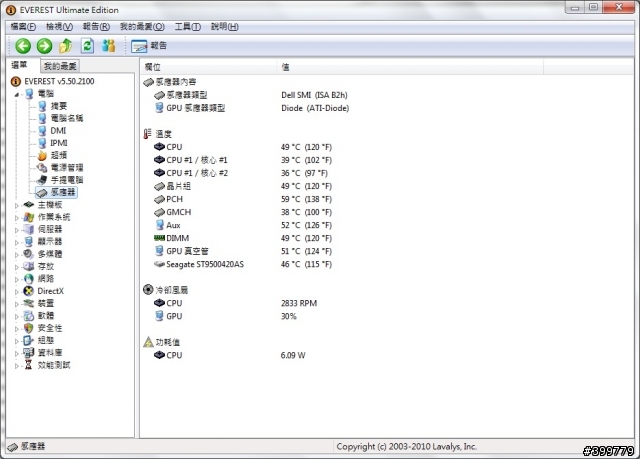Expand the 顯示器 display node

[x=16, y=242]
